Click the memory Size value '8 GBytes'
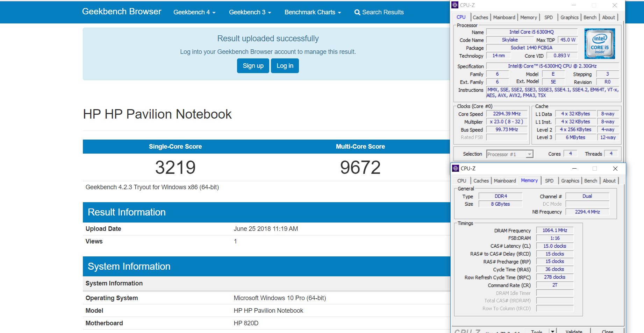The height and width of the screenshot is (333, 644). pos(501,204)
